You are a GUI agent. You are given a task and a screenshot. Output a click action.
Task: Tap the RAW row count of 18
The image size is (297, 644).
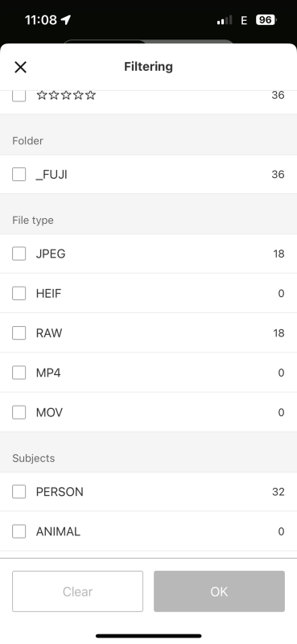pos(278,332)
